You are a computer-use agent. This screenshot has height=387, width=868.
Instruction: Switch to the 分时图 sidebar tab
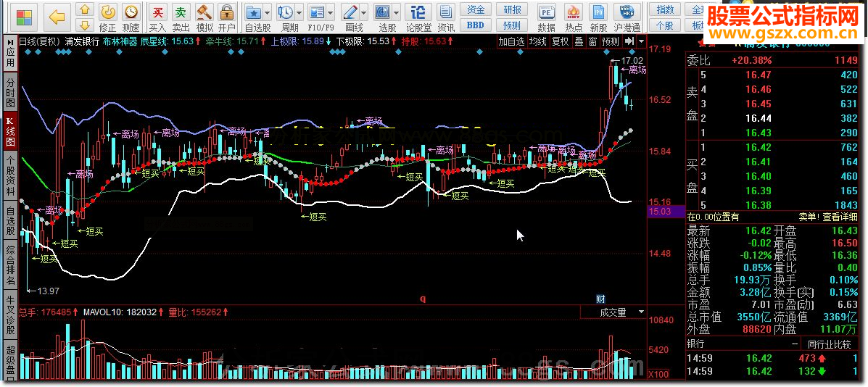tap(10, 93)
